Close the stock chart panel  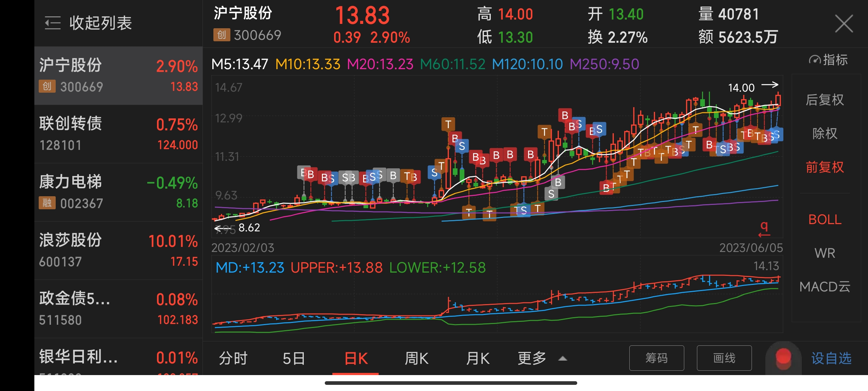click(844, 24)
